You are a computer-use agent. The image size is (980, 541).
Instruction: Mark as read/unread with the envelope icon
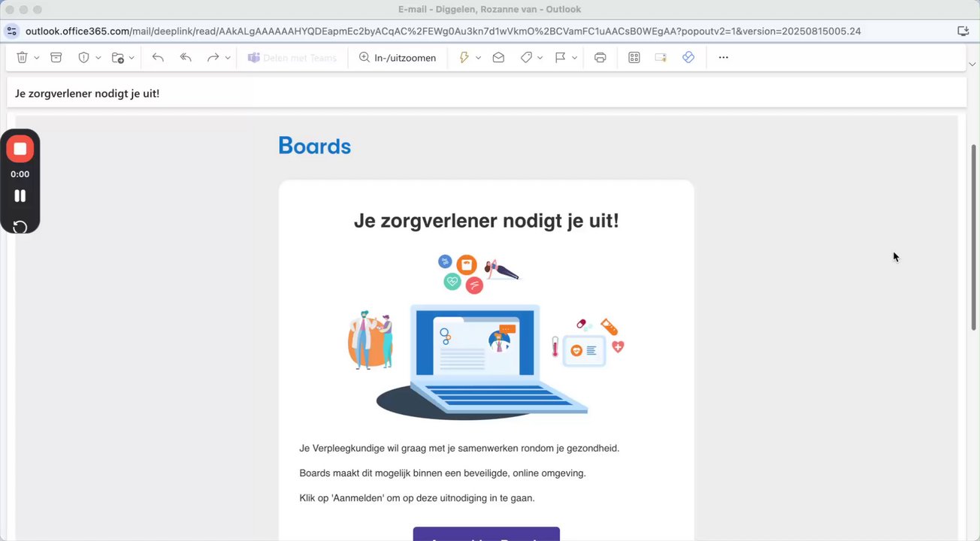click(498, 58)
